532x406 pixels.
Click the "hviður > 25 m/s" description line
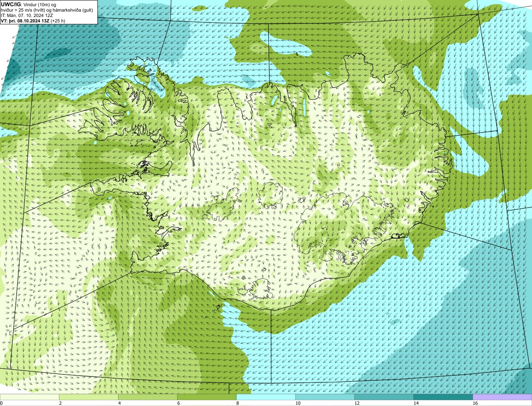[x=47, y=10]
